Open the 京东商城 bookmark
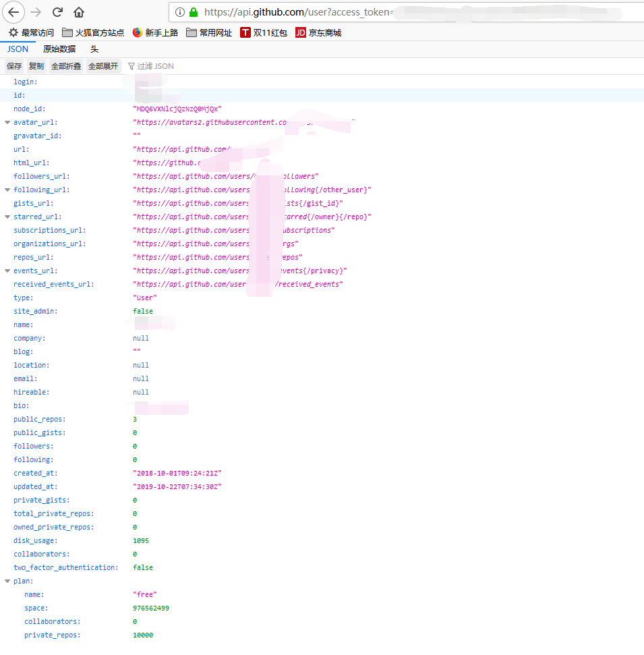This screenshot has width=644, height=655. (319, 32)
